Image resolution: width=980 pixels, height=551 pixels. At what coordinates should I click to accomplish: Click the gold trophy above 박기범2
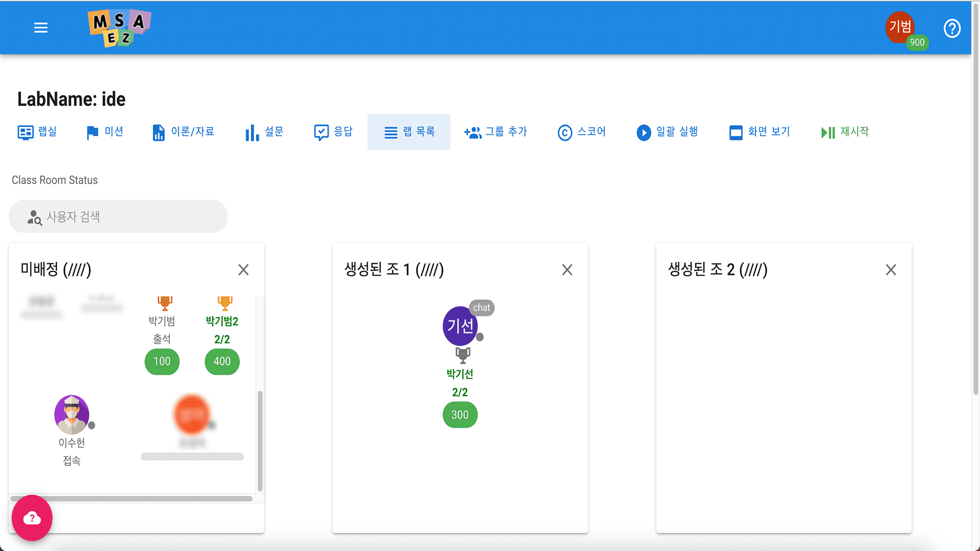coord(225,303)
